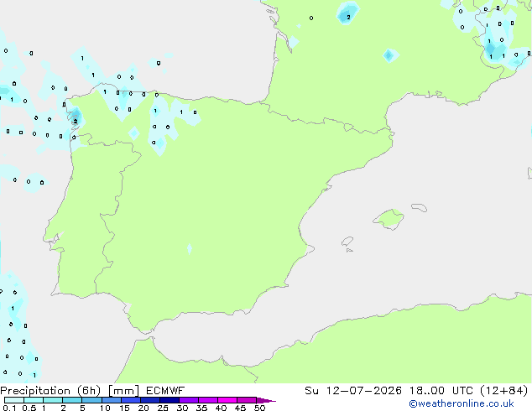Viewport: 532px width, 411px height.
Task: Select the 25–30 mm darkest navy swatch
Action: (x=170, y=400)
